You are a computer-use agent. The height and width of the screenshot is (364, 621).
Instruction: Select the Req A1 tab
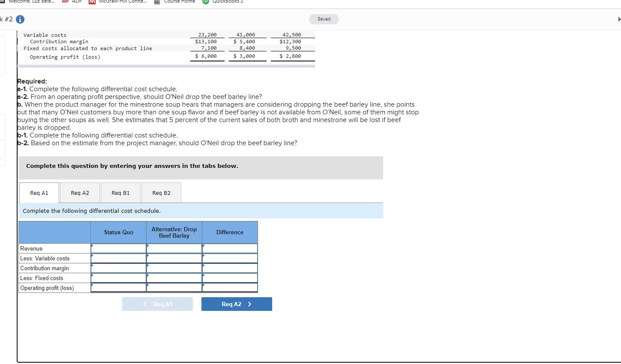pos(39,193)
